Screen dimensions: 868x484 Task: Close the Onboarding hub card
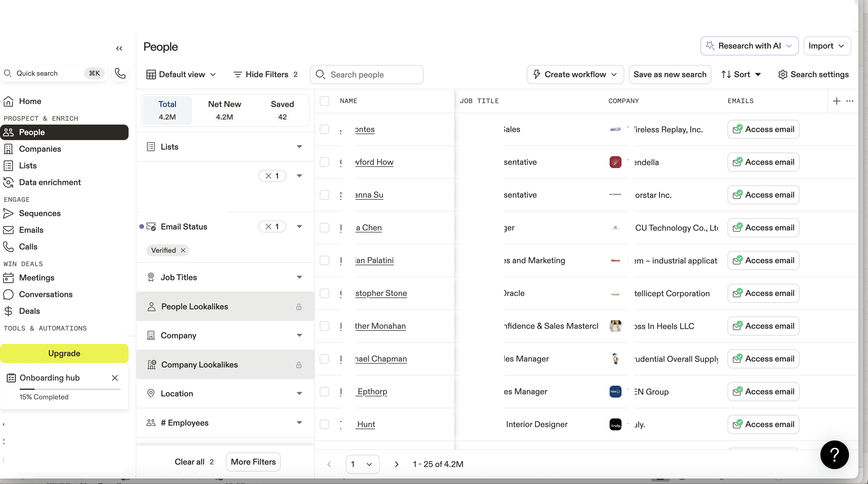(x=115, y=378)
